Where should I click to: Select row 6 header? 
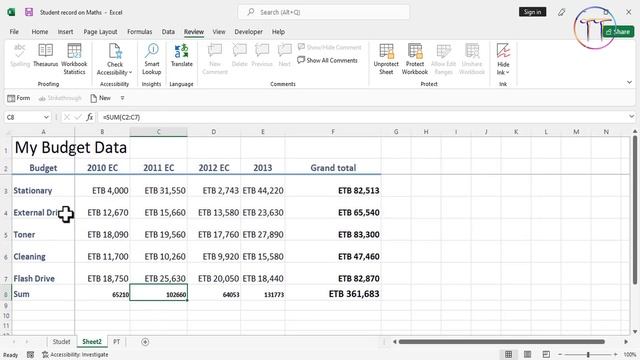click(x=6, y=257)
